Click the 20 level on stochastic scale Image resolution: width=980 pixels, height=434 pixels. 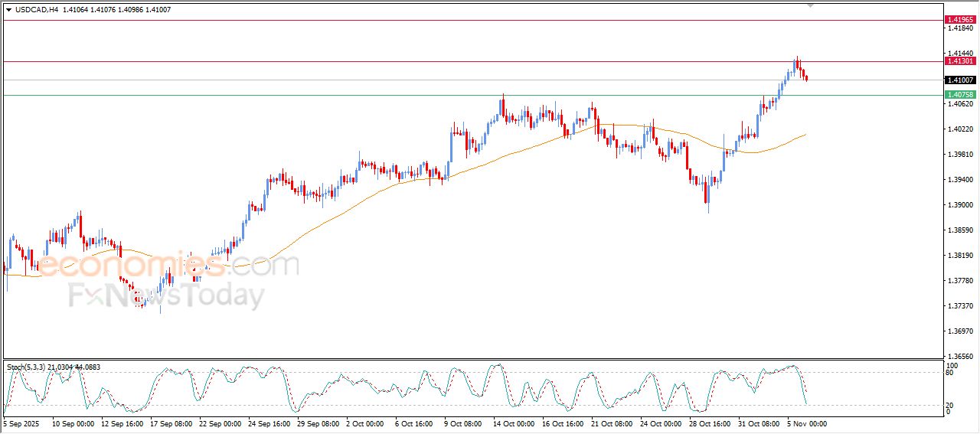tap(949, 405)
